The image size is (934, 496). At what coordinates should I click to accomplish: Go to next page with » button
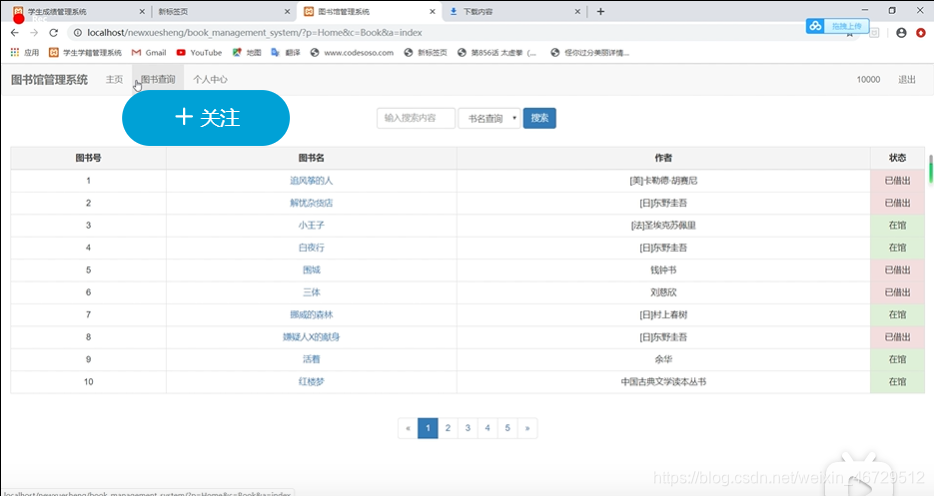[527, 428]
